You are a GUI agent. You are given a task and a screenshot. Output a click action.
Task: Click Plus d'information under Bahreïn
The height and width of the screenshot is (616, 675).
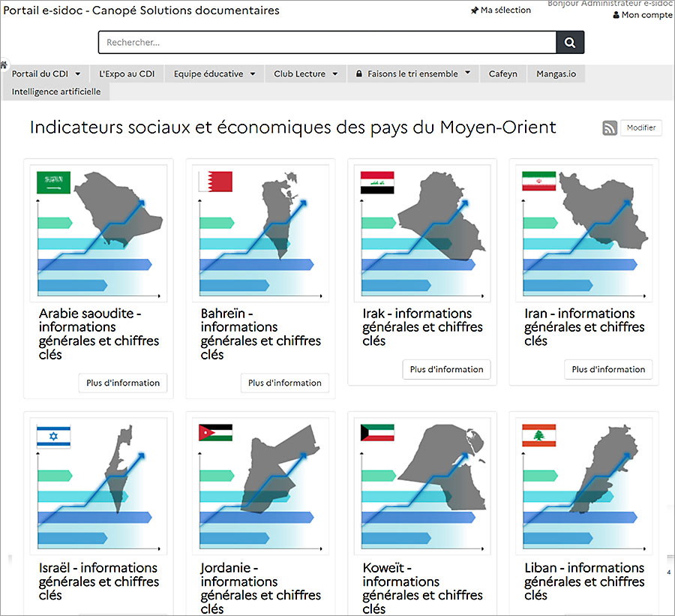(x=284, y=383)
